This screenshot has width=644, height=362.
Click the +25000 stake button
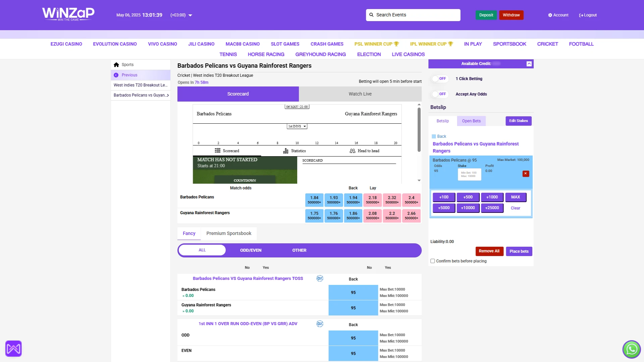[x=492, y=208]
